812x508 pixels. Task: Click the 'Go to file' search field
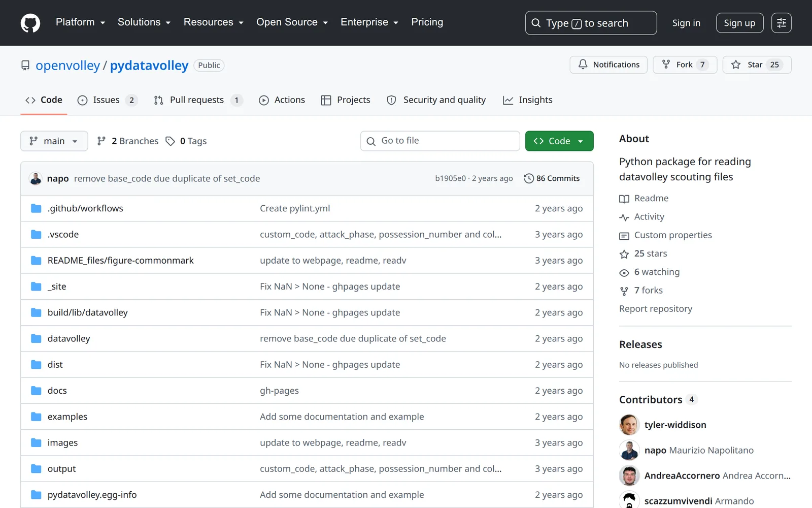point(440,141)
